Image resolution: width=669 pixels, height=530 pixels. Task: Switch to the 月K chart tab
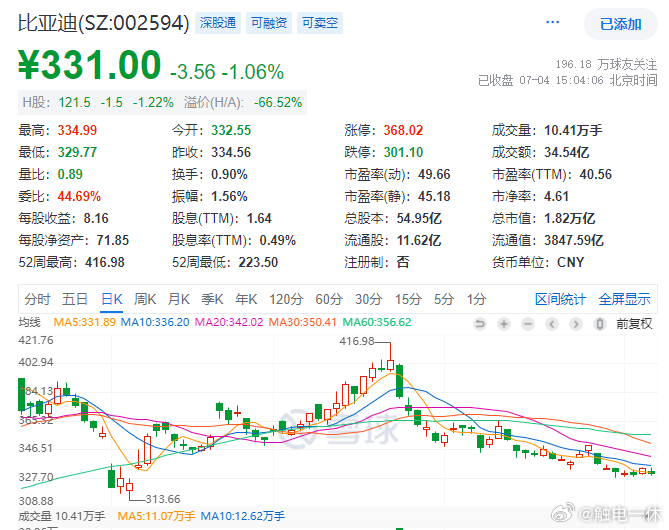click(179, 299)
